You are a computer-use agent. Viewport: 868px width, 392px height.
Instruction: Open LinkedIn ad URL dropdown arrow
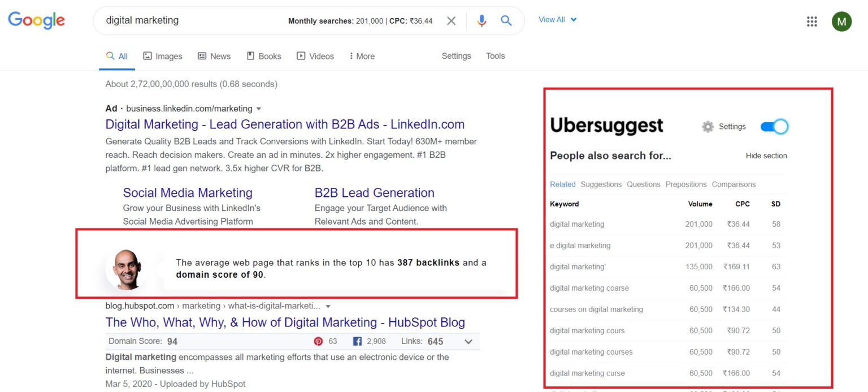click(x=259, y=109)
